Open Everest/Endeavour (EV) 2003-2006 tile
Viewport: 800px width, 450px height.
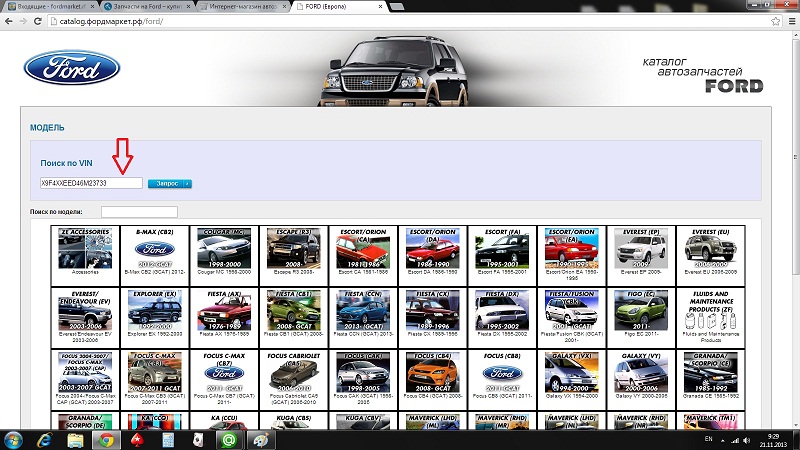coord(85,317)
